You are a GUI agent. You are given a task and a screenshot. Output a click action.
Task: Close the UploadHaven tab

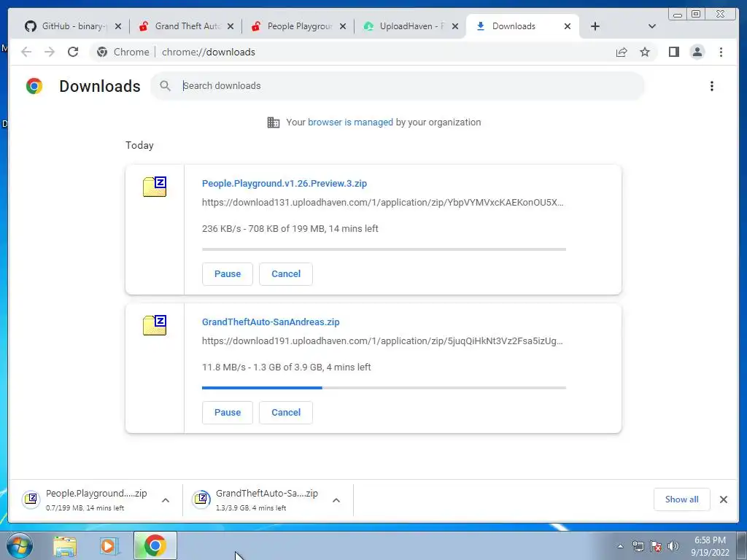click(x=455, y=26)
